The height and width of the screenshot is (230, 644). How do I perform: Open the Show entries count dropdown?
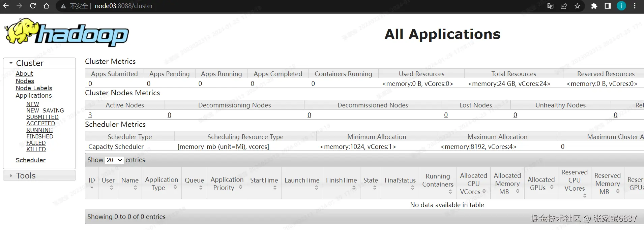[114, 160]
